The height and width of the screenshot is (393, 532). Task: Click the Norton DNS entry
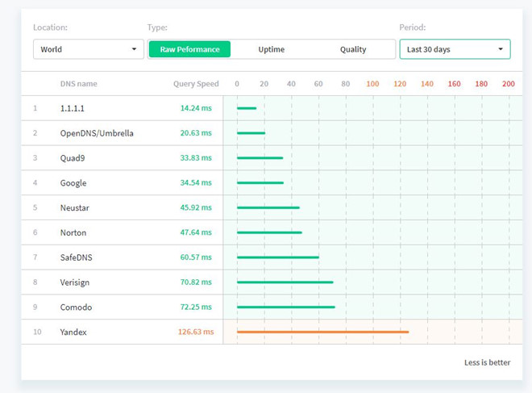[x=73, y=232]
